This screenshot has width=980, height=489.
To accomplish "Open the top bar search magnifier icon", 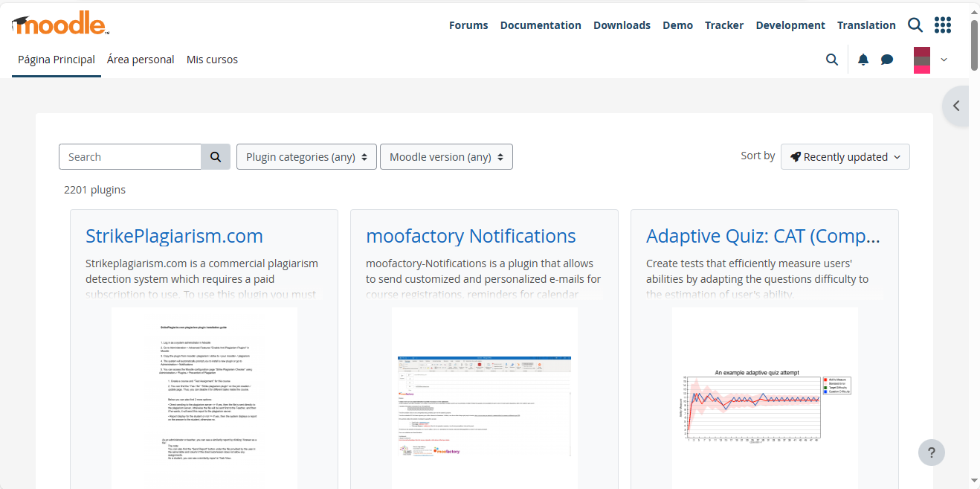I will (x=915, y=25).
